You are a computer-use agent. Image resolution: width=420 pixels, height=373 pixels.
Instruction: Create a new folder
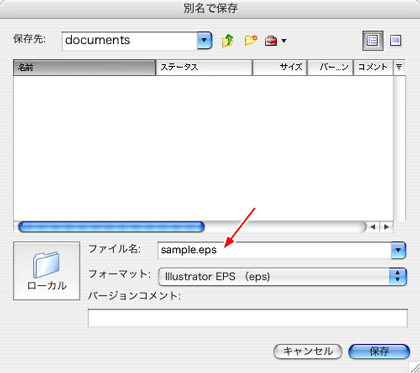[250, 40]
